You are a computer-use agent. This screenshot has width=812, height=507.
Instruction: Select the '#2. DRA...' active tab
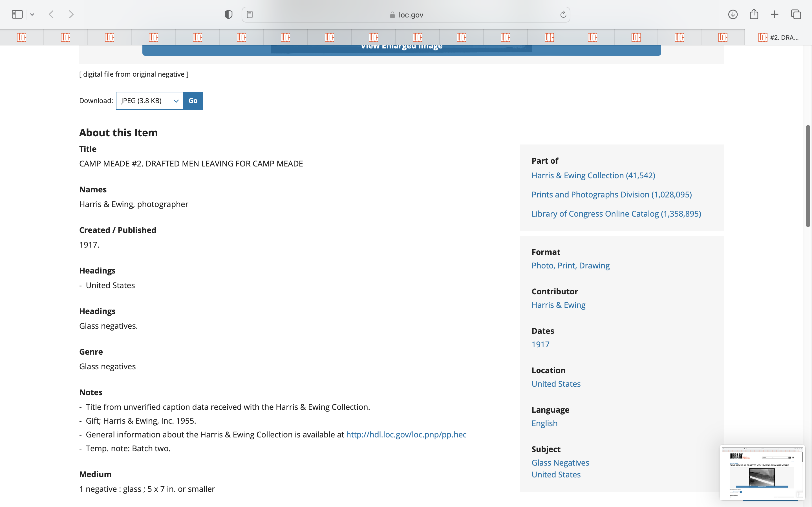point(778,37)
